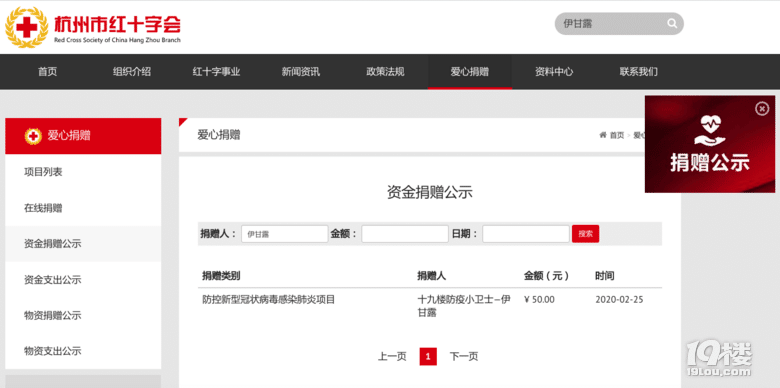Click the 捐赠人 input field
This screenshot has width=780, height=388.
(285, 234)
